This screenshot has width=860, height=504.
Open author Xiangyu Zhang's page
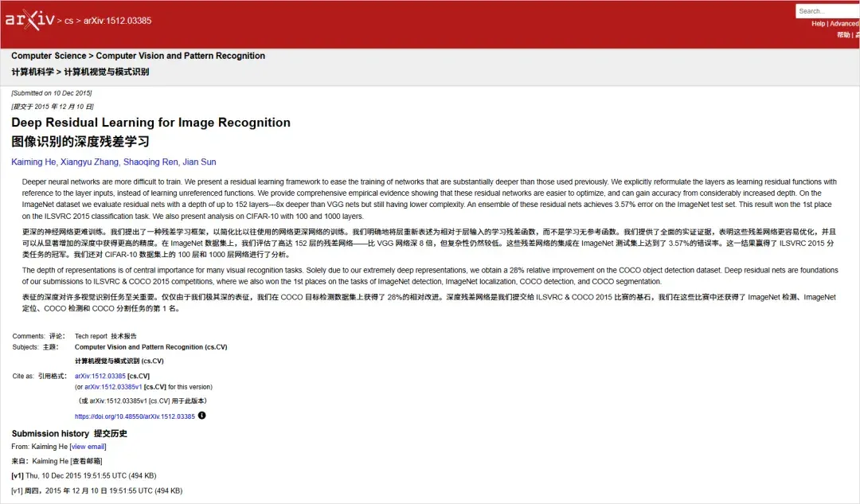89,162
